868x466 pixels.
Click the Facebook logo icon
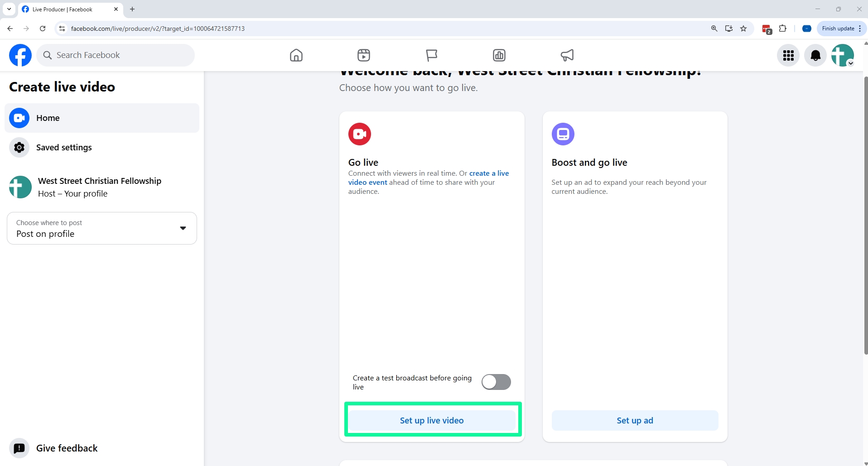click(x=20, y=55)
